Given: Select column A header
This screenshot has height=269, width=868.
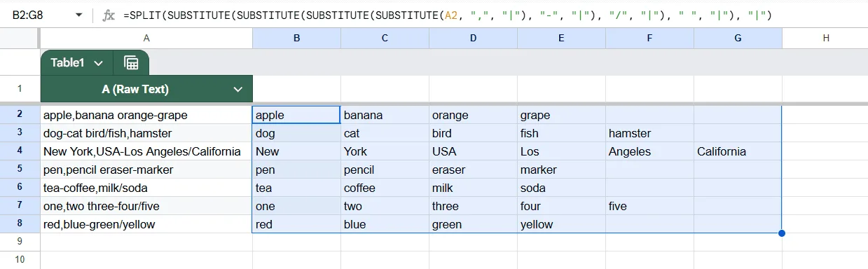Looking at the screenshot, I should 146,39.
